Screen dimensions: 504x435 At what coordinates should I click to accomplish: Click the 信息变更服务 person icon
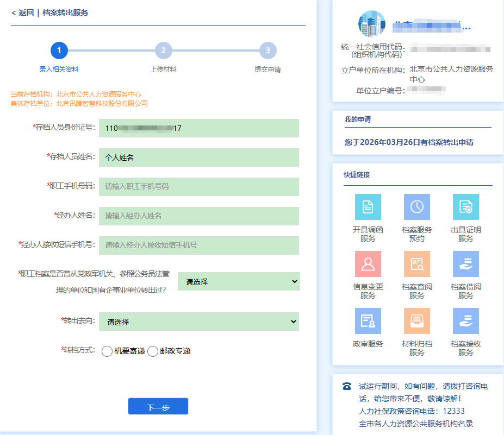point(368,264)
